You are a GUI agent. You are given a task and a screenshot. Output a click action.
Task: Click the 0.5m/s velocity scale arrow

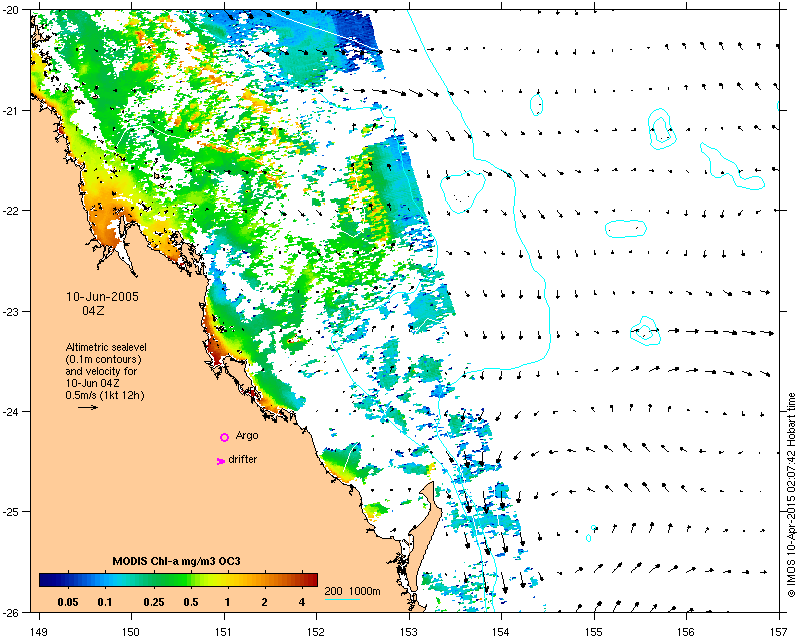(88, 407)
